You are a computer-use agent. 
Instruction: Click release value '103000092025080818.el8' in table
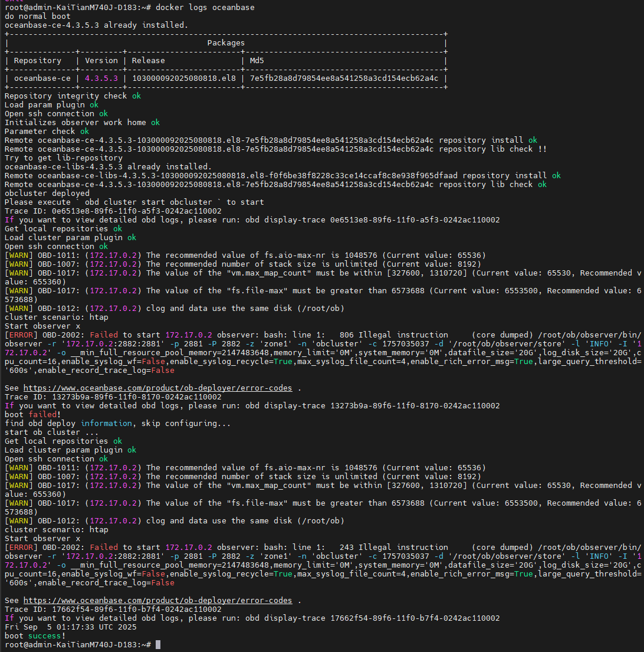click(x=183, y=78)
